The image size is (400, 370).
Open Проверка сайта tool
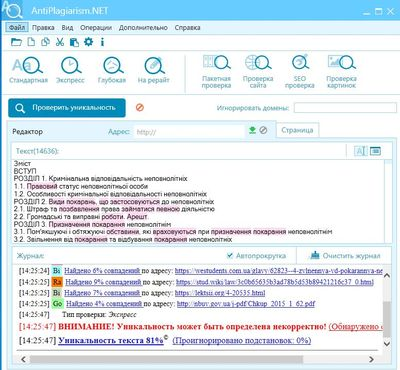click(x=258, y=72)
